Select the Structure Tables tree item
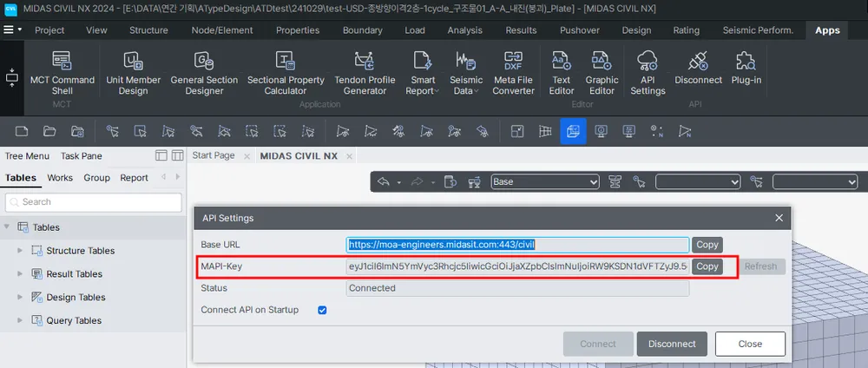This screenshot has height=368, width=868. click(80, 251)
